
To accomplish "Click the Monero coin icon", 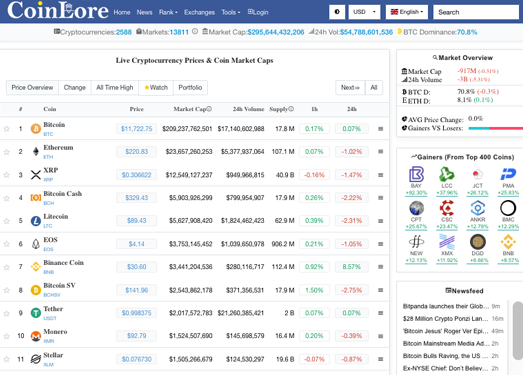I will 36,336.
